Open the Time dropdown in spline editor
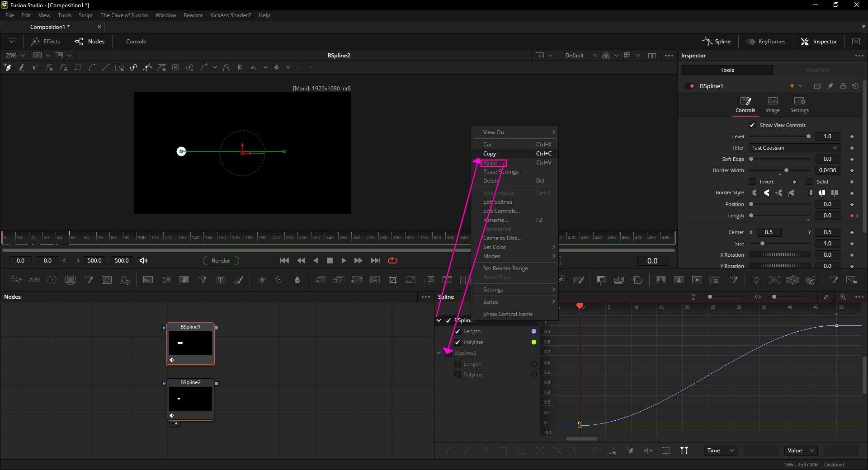This screenshot has height=470, width=868. (x=720, y=451)
